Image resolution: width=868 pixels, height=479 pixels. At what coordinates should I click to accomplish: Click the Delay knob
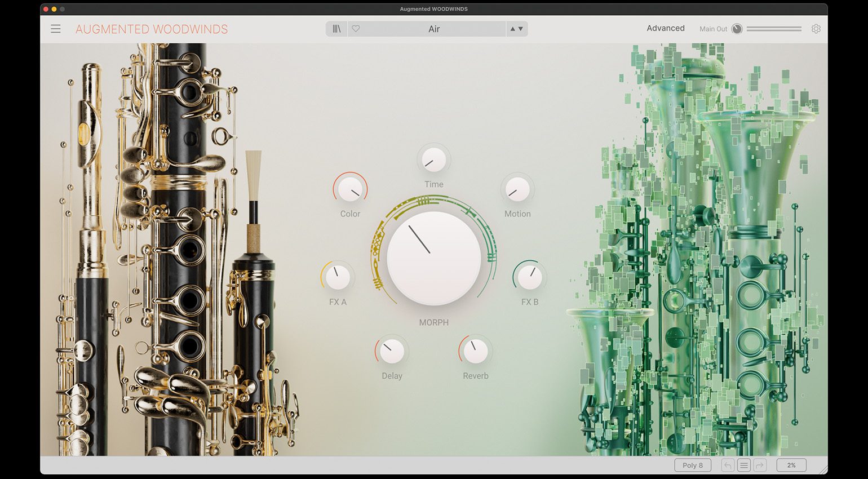click(392, 352)
